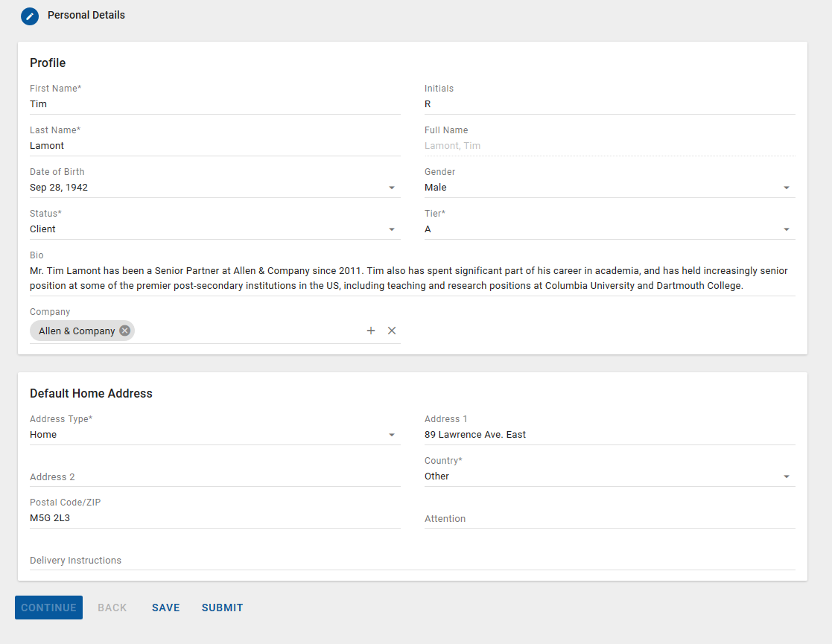The image size is (832, 644).
Task: Click the pencil edit icon beside Personal Details
Action: click(30, 16)
